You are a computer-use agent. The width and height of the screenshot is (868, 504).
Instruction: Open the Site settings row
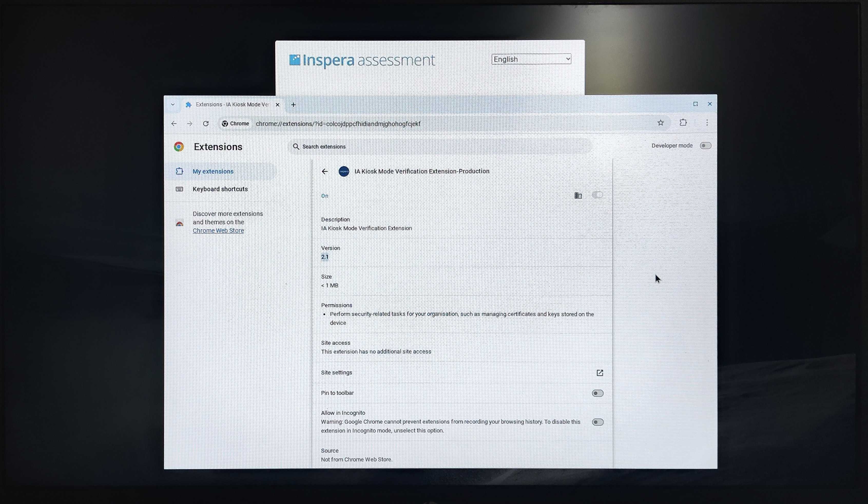(462, 373)
